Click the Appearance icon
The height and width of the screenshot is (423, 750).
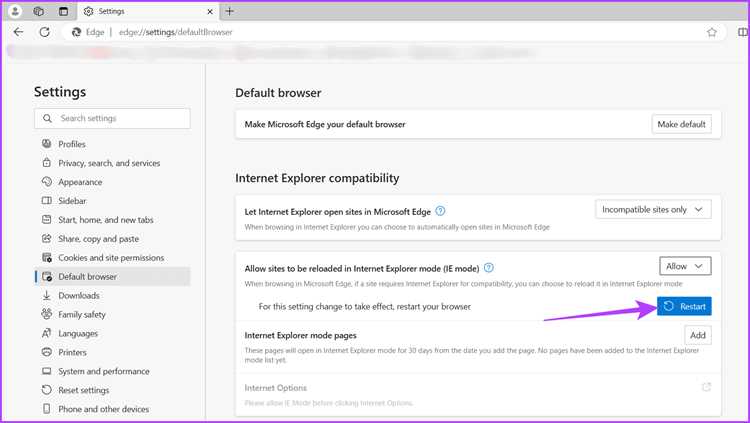(46, 181)
